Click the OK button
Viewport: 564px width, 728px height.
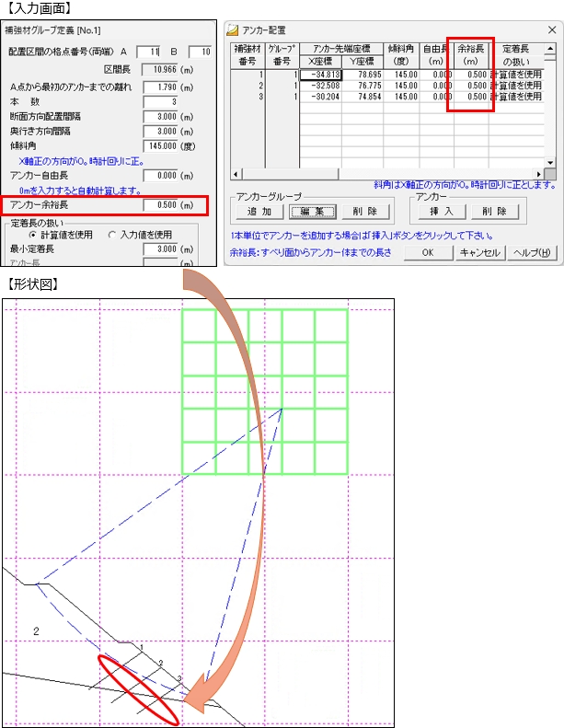point(428,252)
